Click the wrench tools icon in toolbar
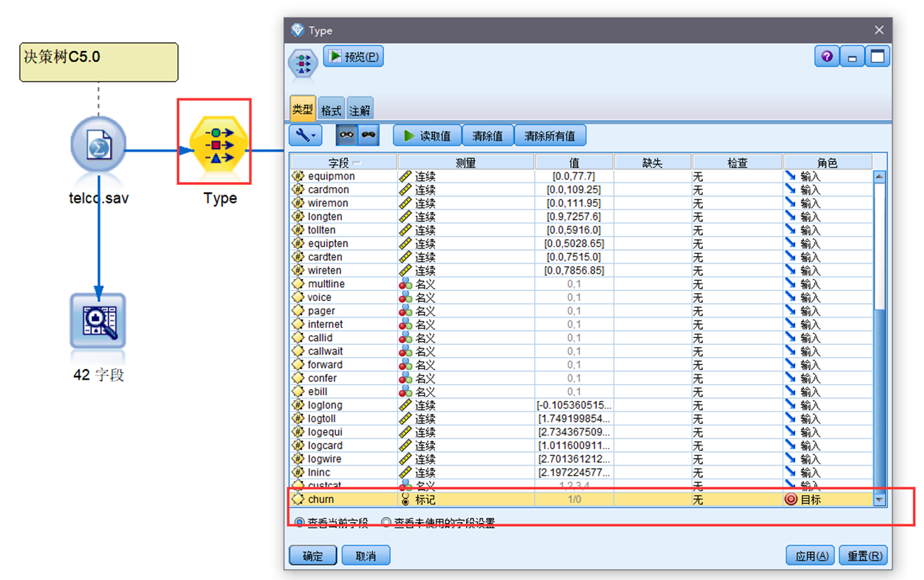924x580 pixels. 305,135
